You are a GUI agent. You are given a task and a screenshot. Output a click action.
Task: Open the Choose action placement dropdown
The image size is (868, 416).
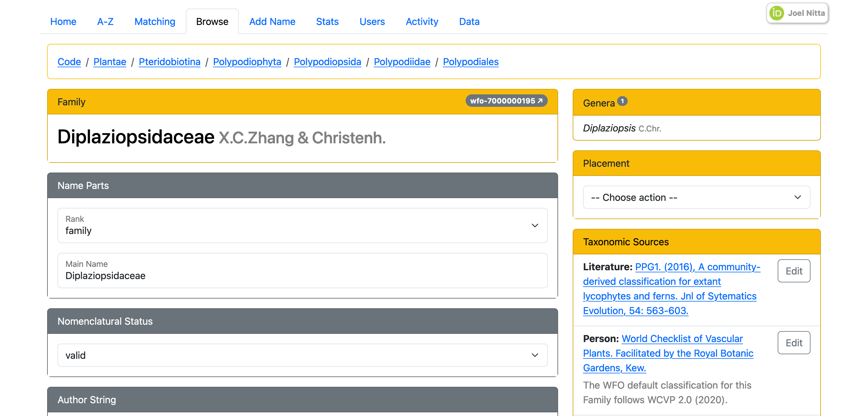tap(696, 197)
